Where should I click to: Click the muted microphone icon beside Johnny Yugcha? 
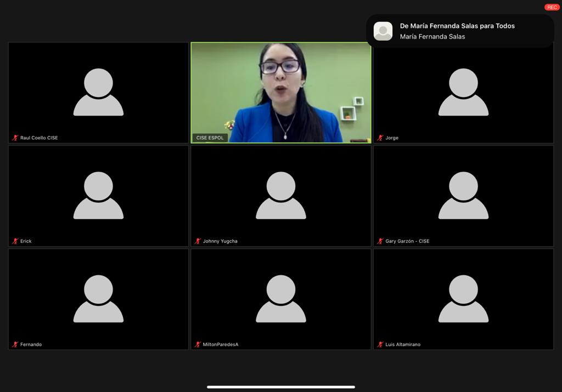click(x=198, y=241)
